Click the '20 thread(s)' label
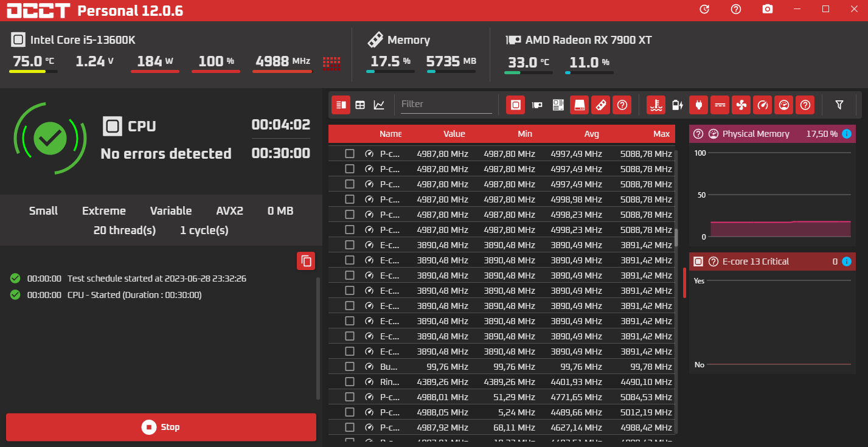This screenshot has width=868, height=447. (x=125, y=230)
